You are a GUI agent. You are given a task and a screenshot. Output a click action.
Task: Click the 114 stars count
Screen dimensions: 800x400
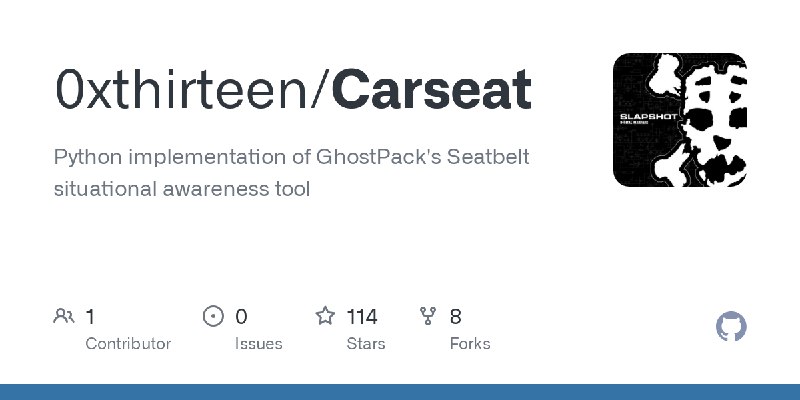pyautogui.click(x=362, y=317)
